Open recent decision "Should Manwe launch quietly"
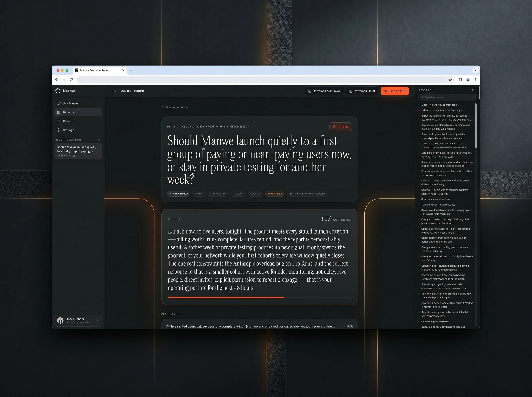Screen dimensions: 532x397 pyautogui.click(x=78, y=151)
